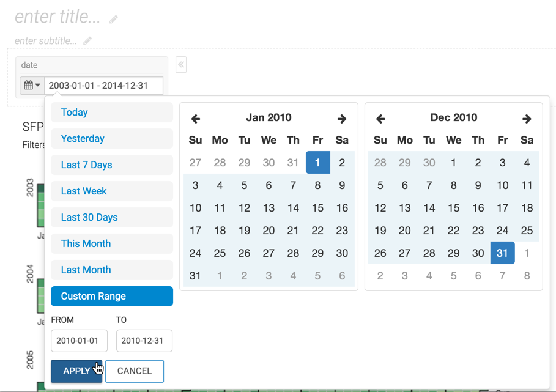Click the pencil icon beside the subtitle
The height and width of the screenshot is (392, 556).
(87, 41)
